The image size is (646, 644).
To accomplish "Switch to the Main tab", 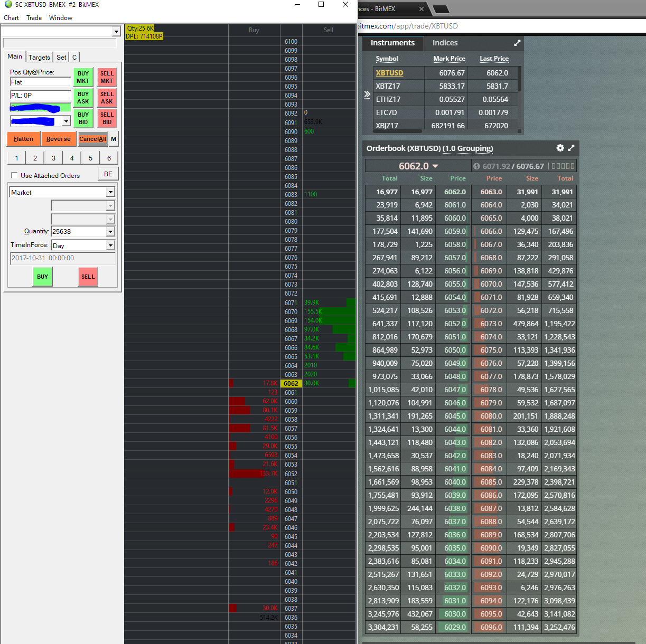I will 15,56.
